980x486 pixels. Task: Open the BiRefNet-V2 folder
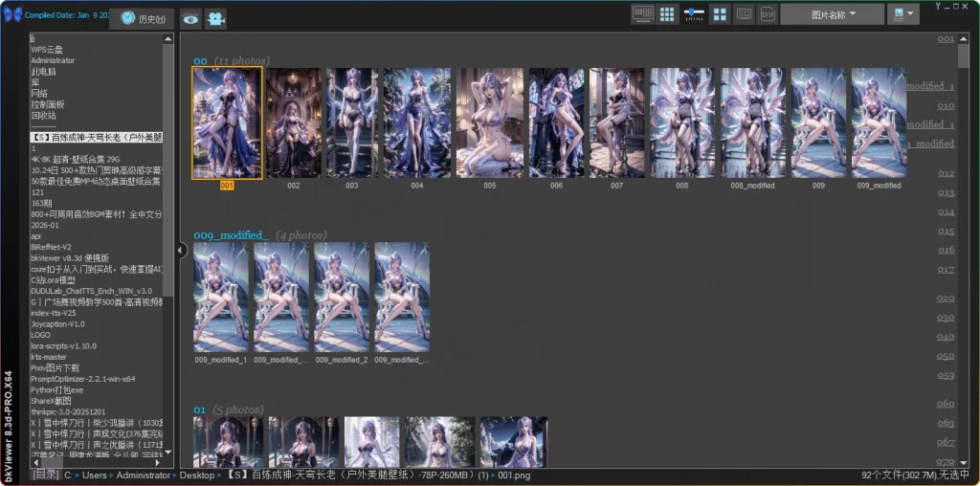52,247
